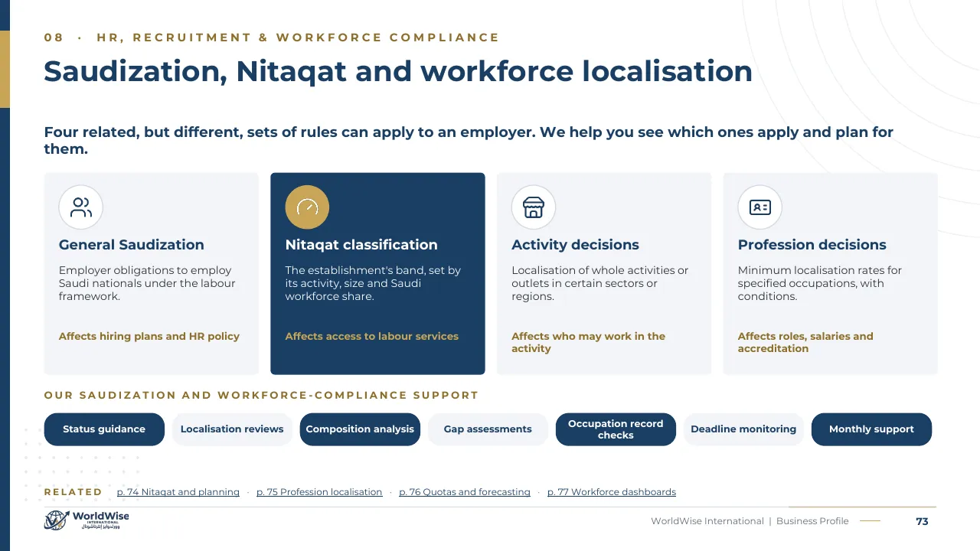980x551 pixels.
Task: Follow the p. 76 Quotas and forecasting link
Action: point(465,492)
